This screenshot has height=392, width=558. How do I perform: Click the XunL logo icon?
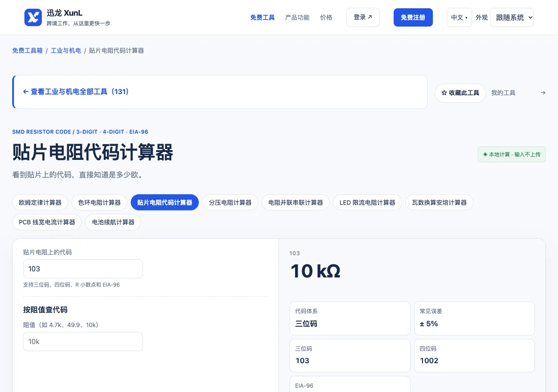click(x=33, y=17)
